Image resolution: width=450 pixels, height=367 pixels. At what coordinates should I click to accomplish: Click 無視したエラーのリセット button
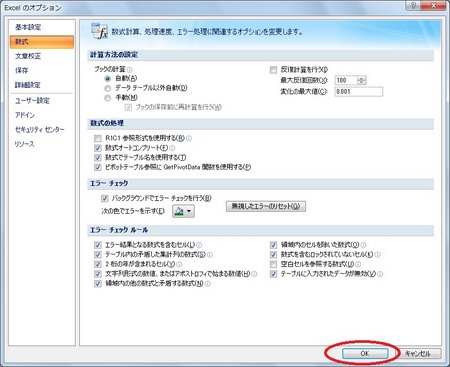[x=266, y=206]
